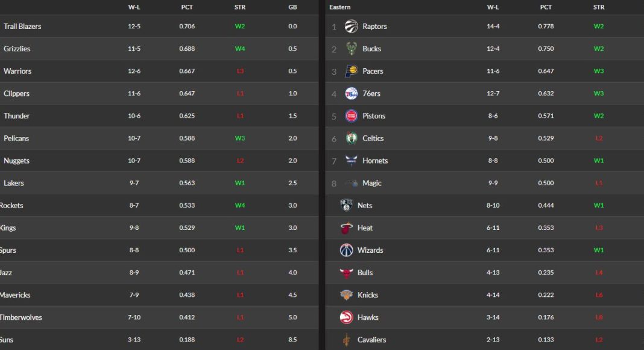
Task: Open the Grizzlies team link
Action: click(17, 49)
